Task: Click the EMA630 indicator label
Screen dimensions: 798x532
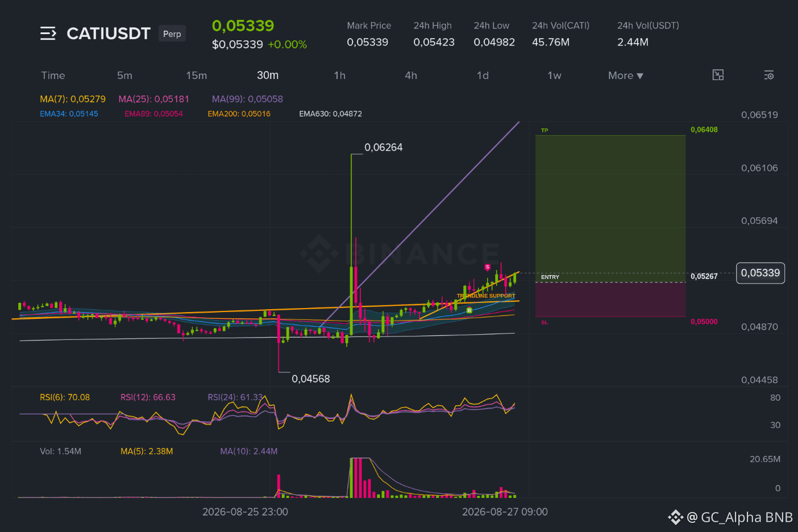Action: pos(330,114)
